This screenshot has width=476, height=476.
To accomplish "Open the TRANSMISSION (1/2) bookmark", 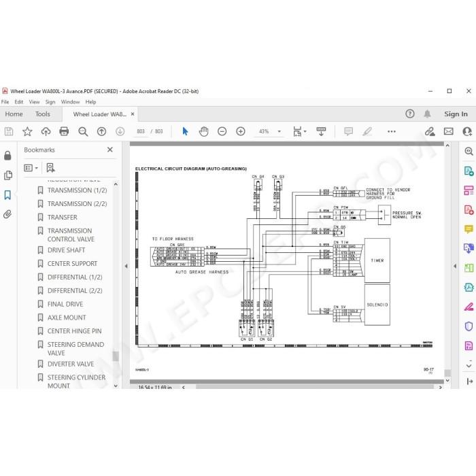I will tap(77, 190).
